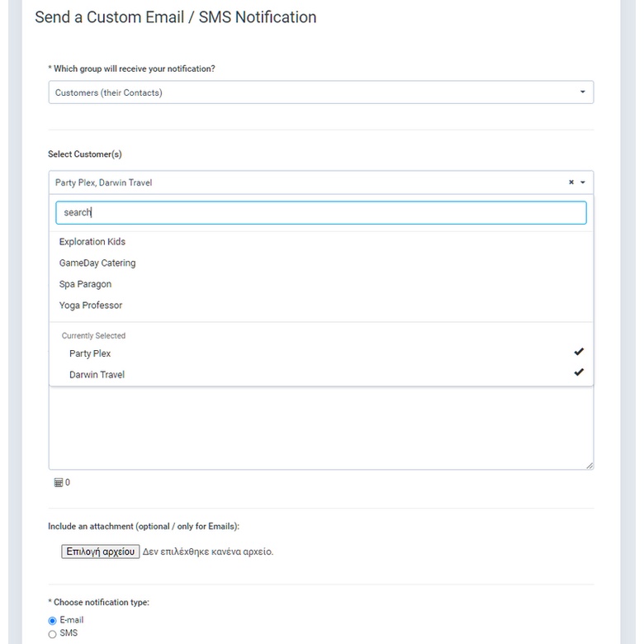Clear selected customers with the x icon
This screenshot has height=644, width=644.
pos(571,182)
